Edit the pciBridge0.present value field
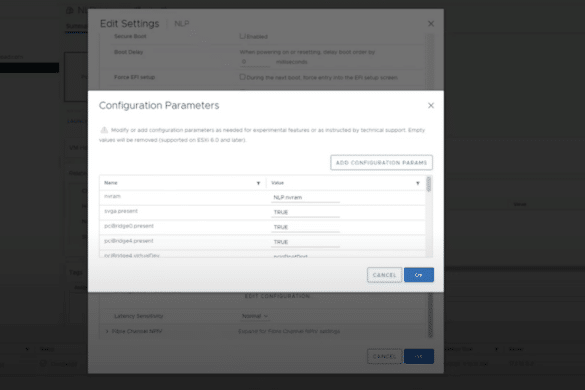The width and height of the screenshot is (585, 390). [x=305, y=228]
